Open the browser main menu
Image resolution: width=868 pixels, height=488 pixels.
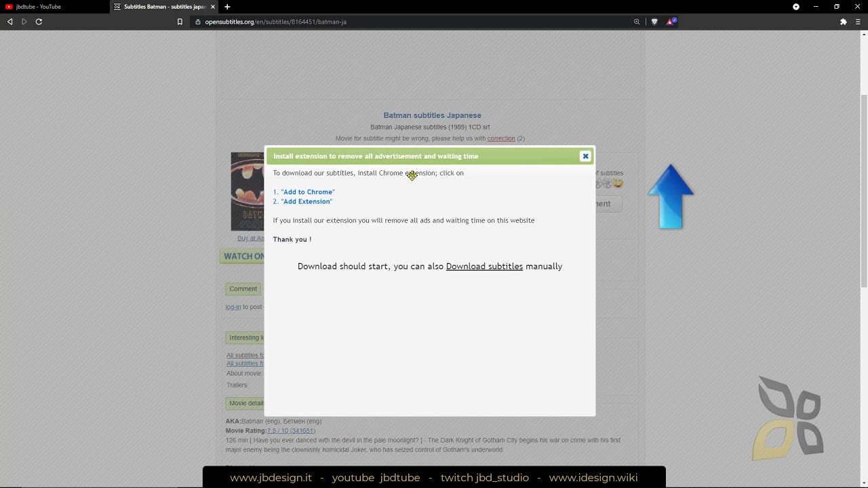coord(858,22)
